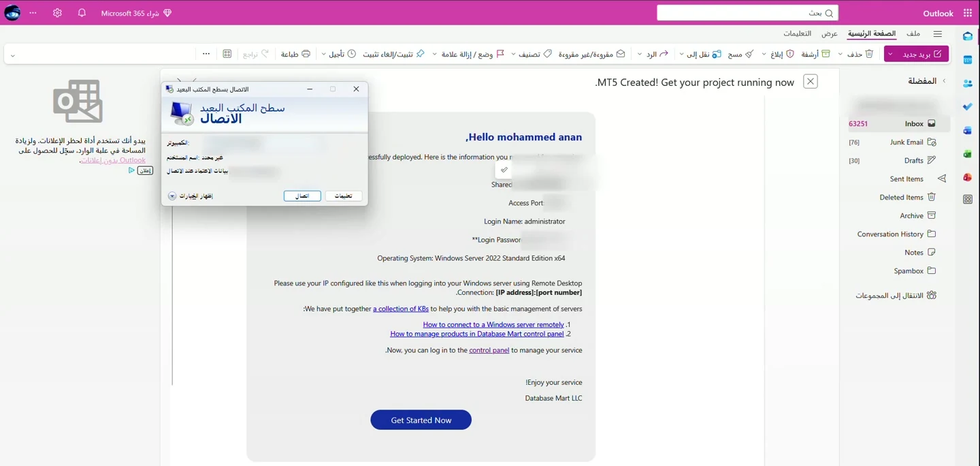Select the Conversation History folder
The width and height of the screenshot is (980, 466).
[895, 234]
